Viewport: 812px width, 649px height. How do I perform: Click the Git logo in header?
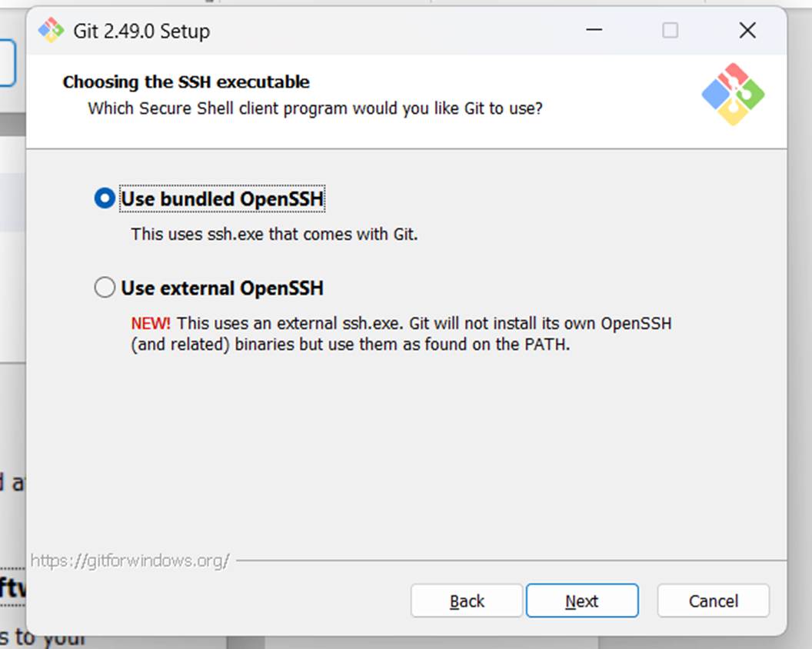[733, 95]
